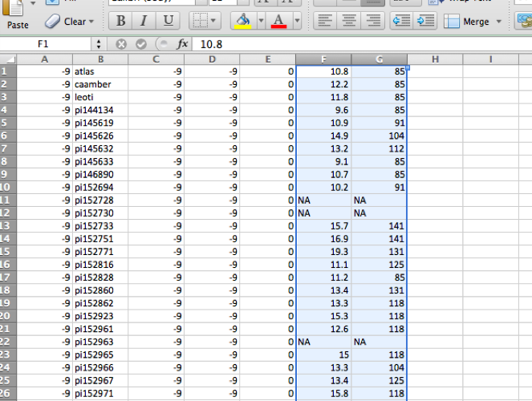This screenshot has width=532, height=401.
Task: Cancel the formula bar entry
Action: 121,44
